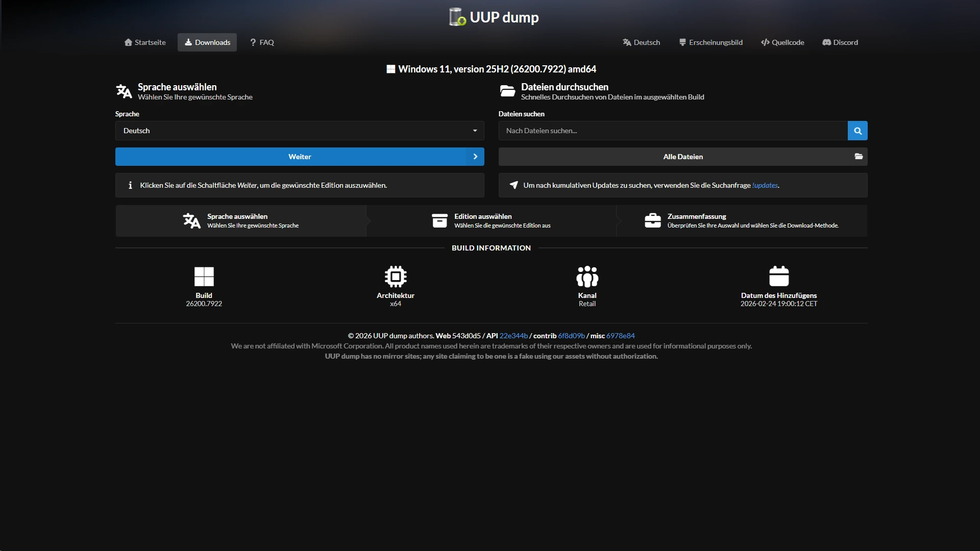
Task: Click the calendar Datum des Hinzufügens icon
Action: coord(779,276)
